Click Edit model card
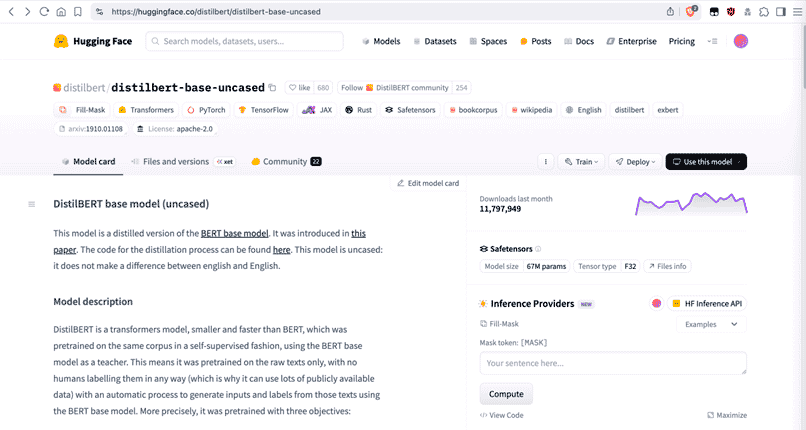Image resolution: width=806 pixels, height=430 pixels. (428, 183)
